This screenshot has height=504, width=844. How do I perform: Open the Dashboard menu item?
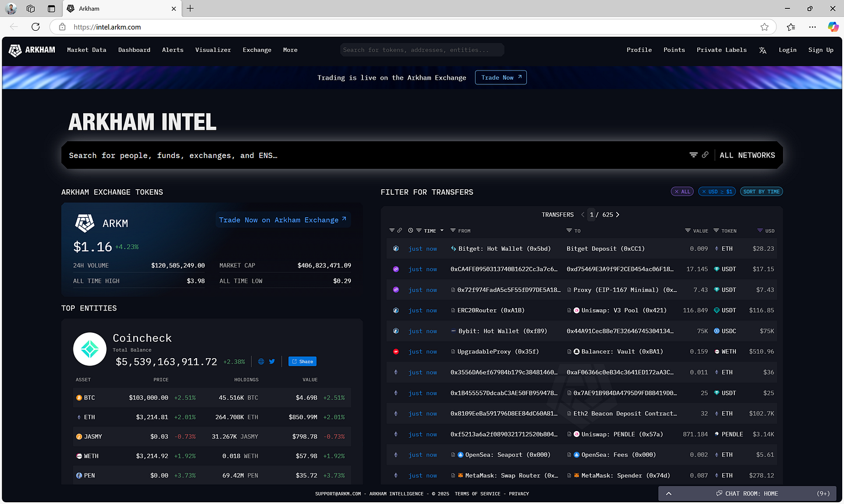134,50
